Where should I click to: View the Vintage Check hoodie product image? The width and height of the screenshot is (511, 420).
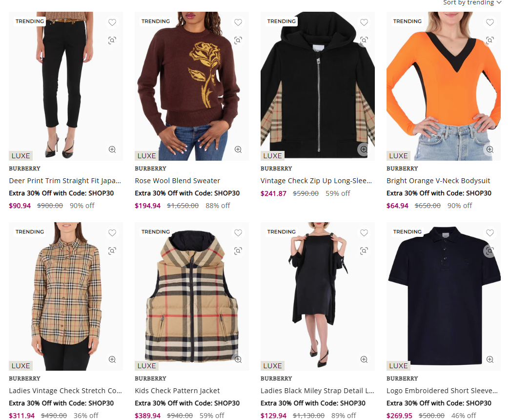[318, 86]
